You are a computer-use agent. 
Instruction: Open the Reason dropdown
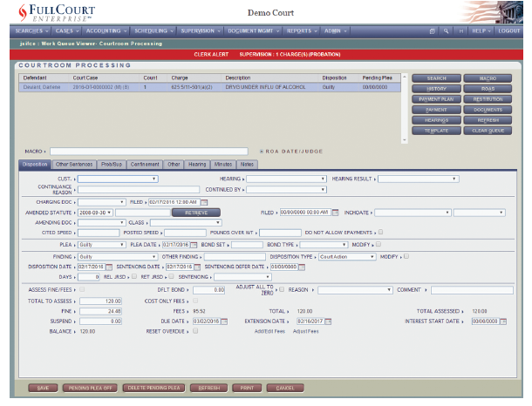355,290
